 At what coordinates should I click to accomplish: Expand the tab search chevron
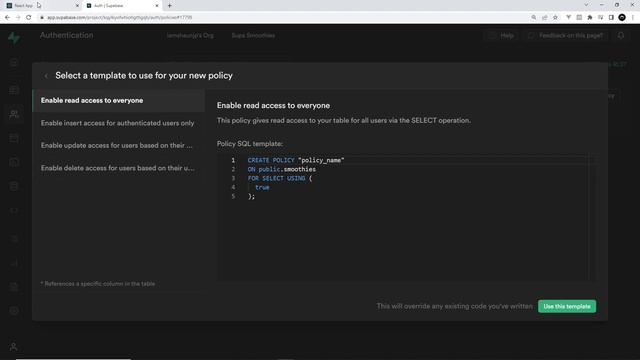[x=586, y=5]
